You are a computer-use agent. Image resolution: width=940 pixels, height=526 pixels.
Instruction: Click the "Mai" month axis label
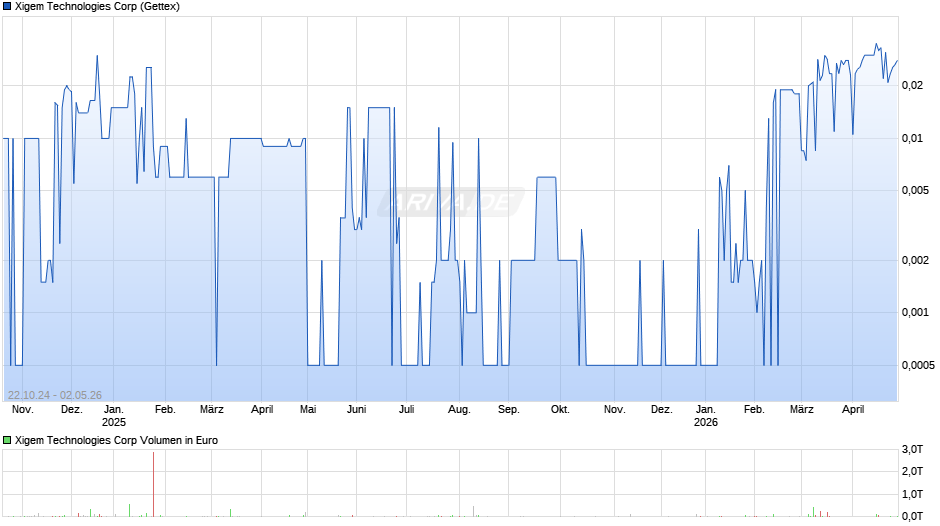308,410
